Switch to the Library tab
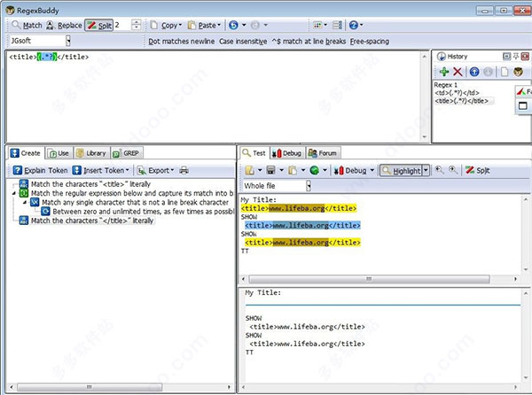Viewport: 532px width, 395px height. pos(91,152)
